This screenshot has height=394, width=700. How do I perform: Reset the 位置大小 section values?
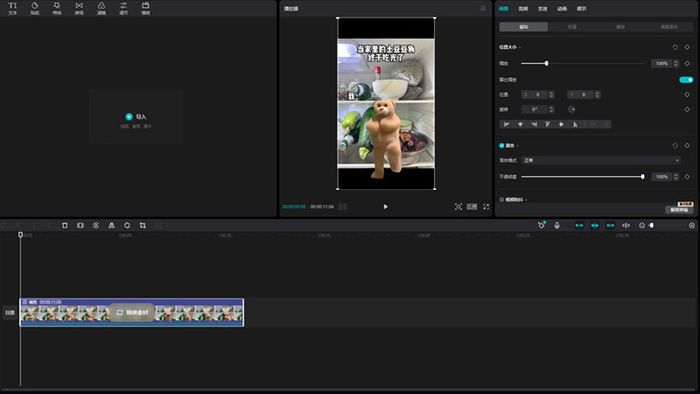pyautogui.click(x=675, y=47)
